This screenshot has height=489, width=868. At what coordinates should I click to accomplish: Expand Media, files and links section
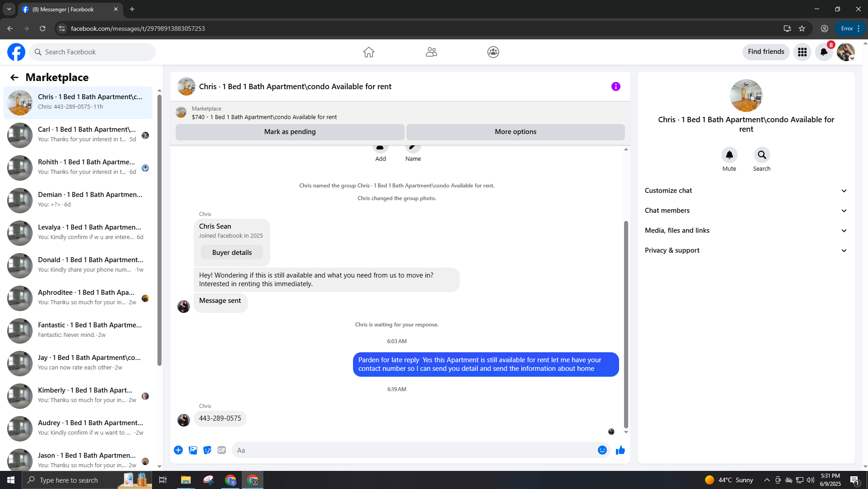746,230
